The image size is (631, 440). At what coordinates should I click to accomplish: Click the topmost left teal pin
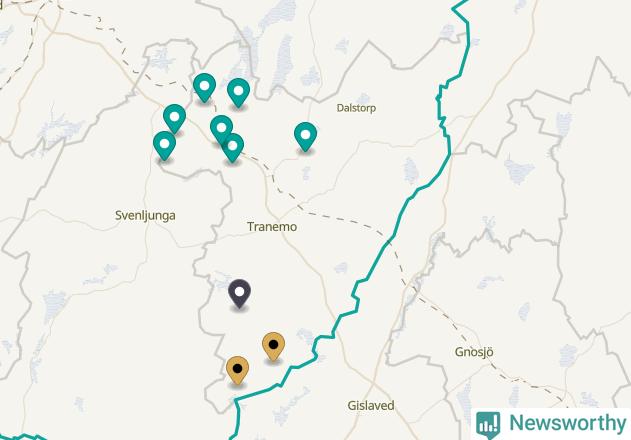(204, 87)
